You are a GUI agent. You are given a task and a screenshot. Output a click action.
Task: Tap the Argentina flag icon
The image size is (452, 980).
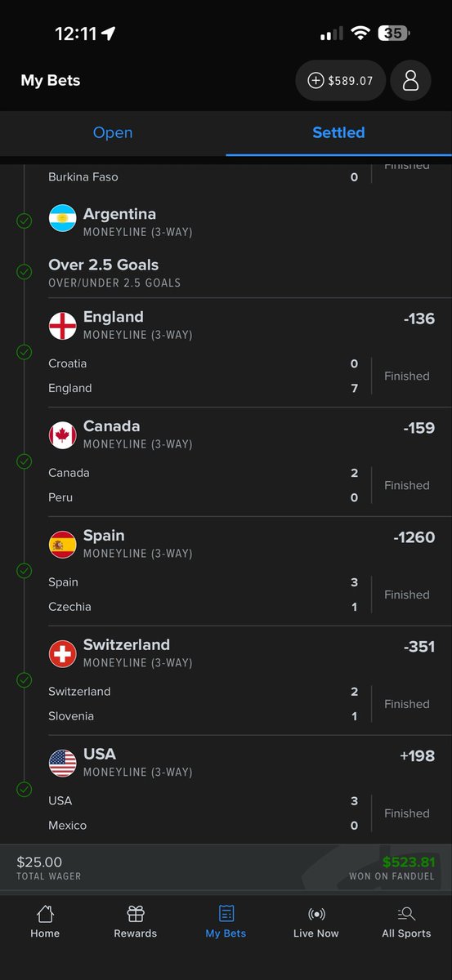pos(63,218)
